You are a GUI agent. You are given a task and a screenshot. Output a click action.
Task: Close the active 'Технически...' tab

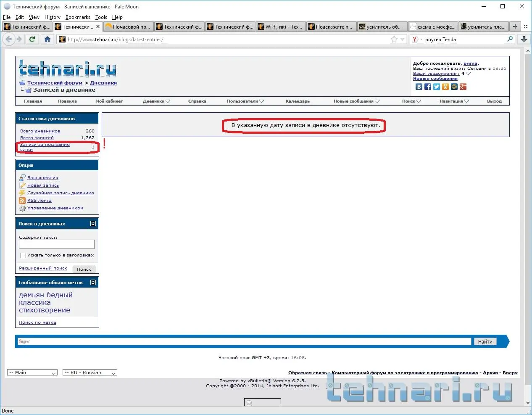click(x=98, y=26)
